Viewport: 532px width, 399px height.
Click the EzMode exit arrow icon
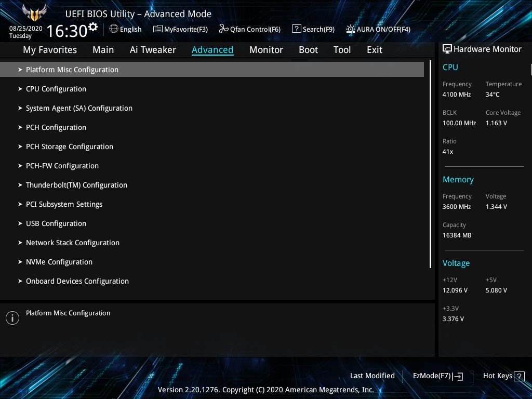pos(458,376)
